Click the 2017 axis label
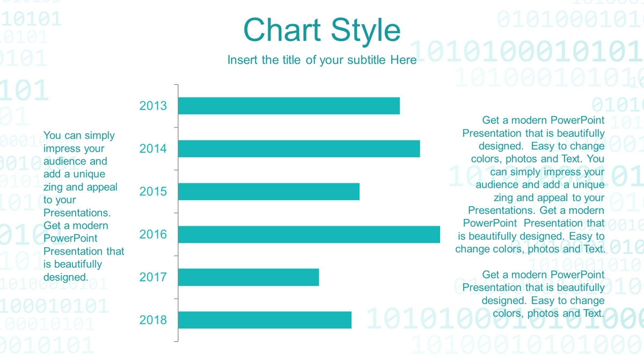The image size is (644, 362). pyautogui.click(x=153, y=277)
